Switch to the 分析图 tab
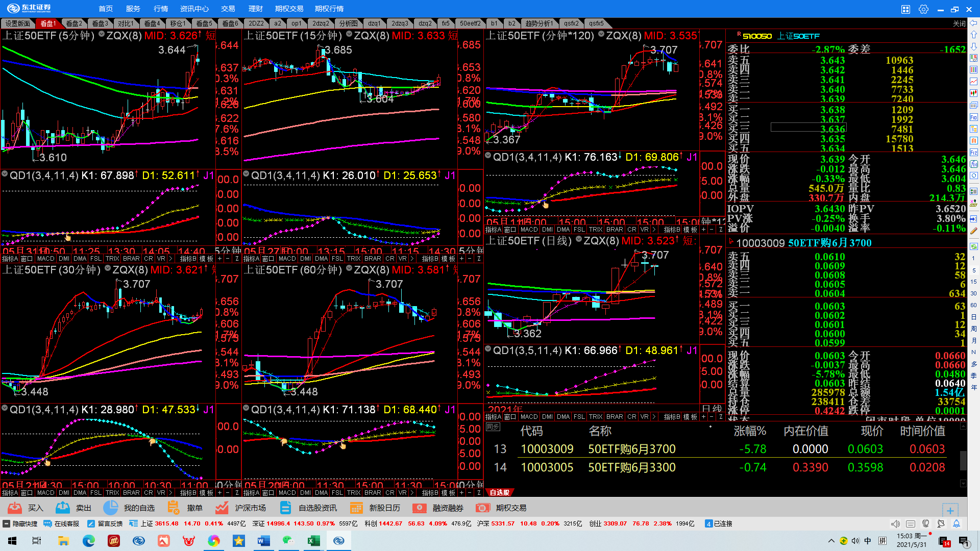Screen dimensions: 980x551 tap(349, 23)
